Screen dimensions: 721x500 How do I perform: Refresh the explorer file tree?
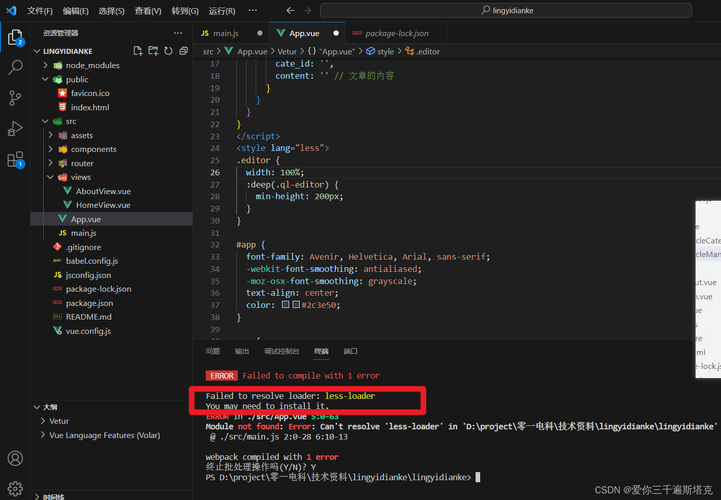click(x=168, y=51)
